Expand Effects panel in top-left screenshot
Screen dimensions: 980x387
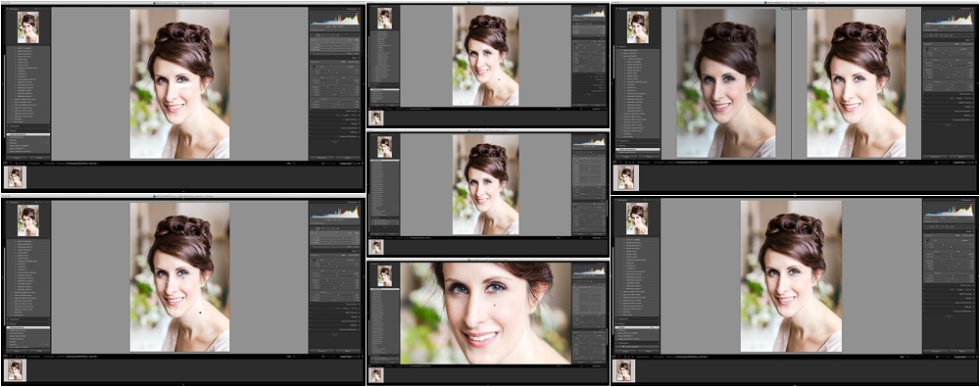[359, 132]
